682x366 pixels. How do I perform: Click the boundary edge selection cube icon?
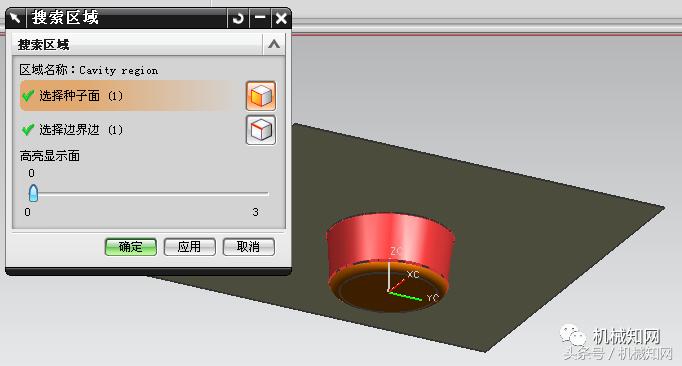[261, 130]
